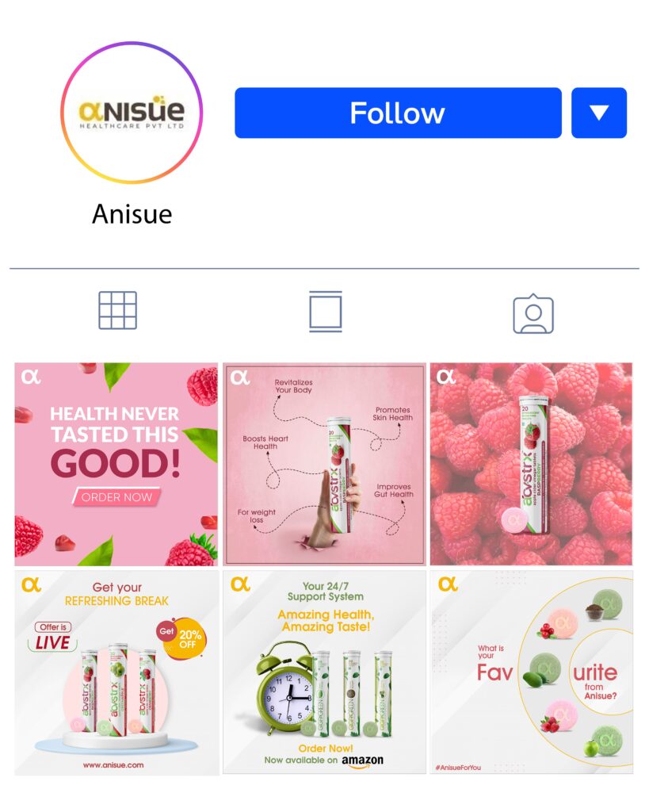Click the green alarm clock image
The height and width of the screenshot is (812, 649).
(x=284, y=688)
